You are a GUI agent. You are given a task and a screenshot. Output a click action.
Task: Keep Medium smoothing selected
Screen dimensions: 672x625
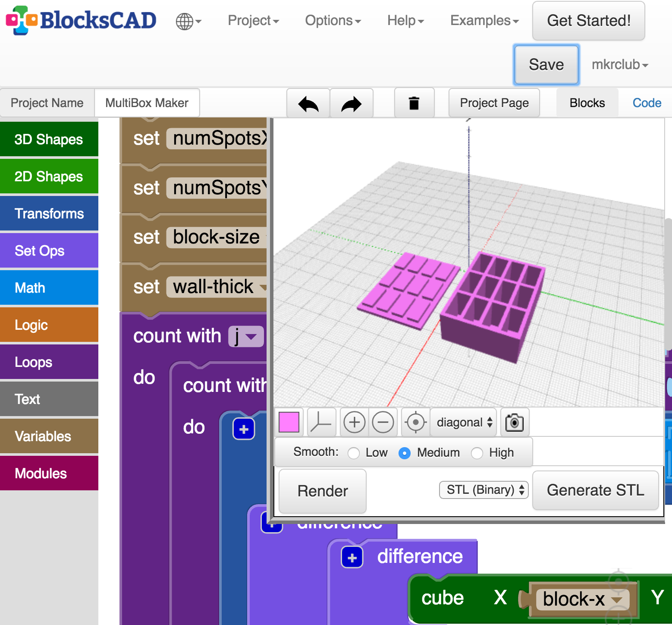click(405, 453)
